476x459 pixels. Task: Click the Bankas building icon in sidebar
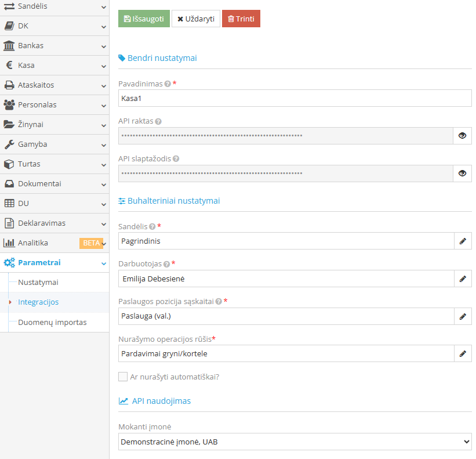(9, 46)
